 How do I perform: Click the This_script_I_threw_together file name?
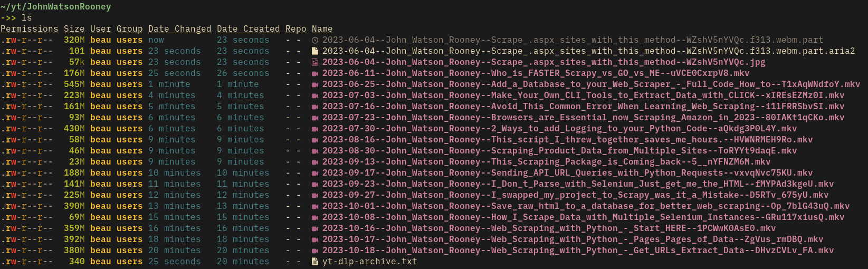pos(568,140)
